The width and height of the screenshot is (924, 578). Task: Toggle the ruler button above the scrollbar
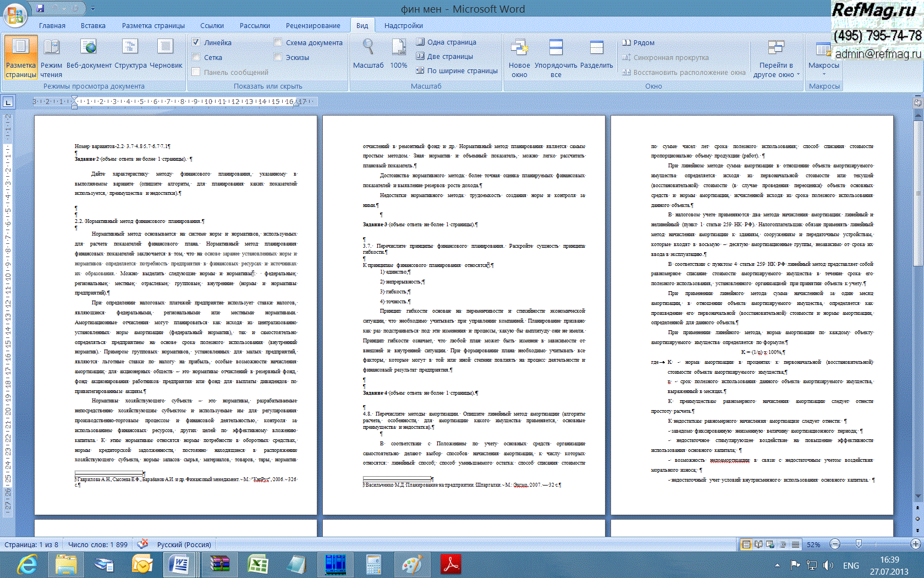917,102
